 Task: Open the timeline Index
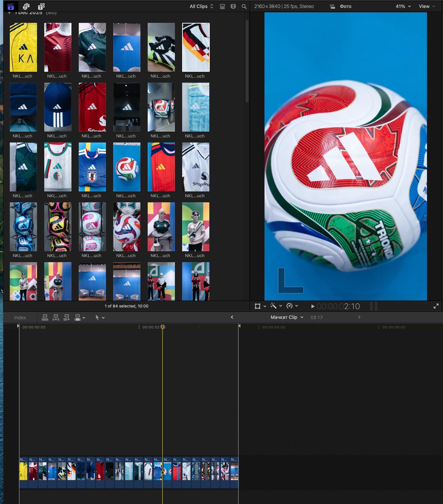pyautogui.click(x=20, y=317)
